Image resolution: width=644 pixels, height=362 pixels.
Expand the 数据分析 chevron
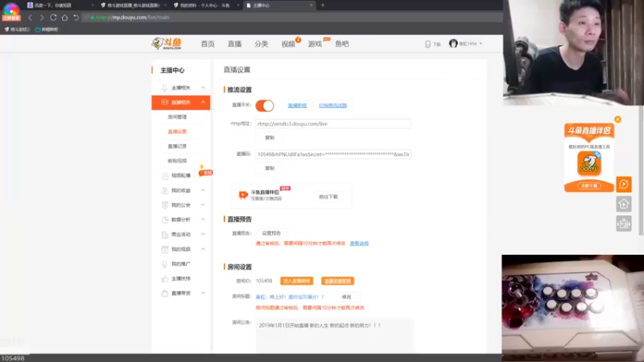[x=203, y=220]
